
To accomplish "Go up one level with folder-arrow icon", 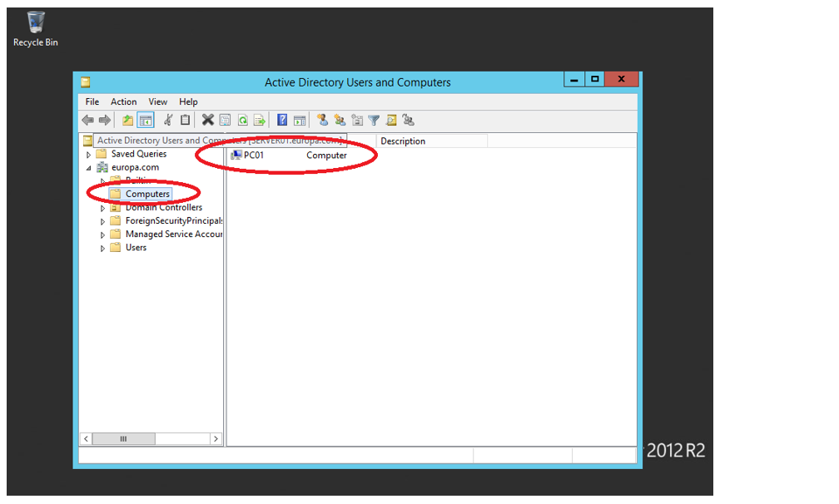I will tap(127, 121).
